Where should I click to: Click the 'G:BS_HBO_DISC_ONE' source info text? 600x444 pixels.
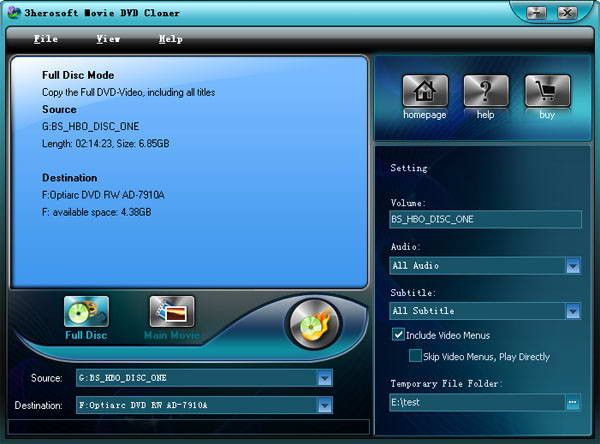coord(90,126)
